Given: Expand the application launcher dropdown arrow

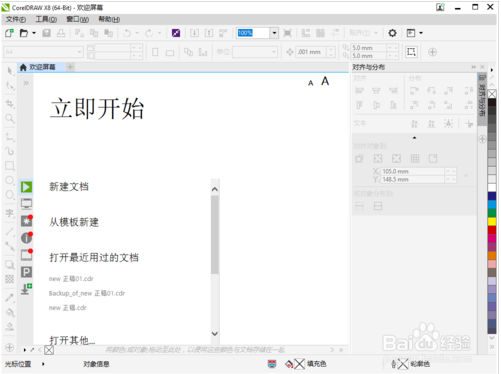Looking at the screenshot, I should 421,33.
